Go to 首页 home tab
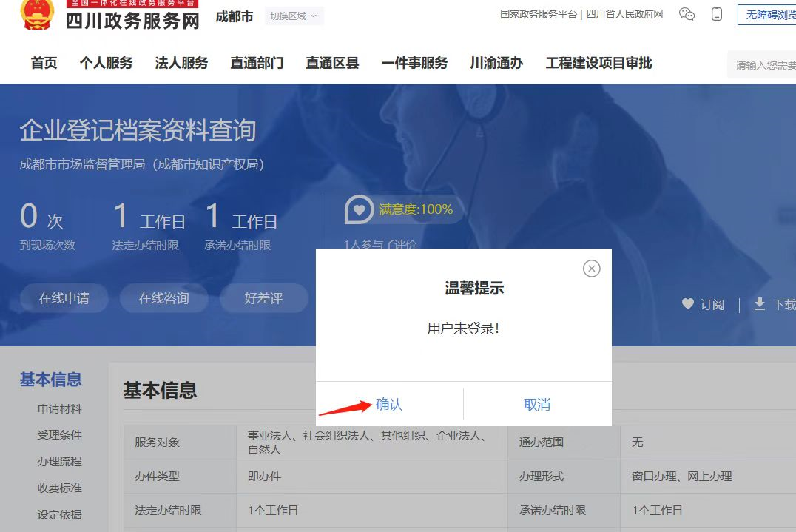This screenshot has width=796, height=532. [44, 63]
